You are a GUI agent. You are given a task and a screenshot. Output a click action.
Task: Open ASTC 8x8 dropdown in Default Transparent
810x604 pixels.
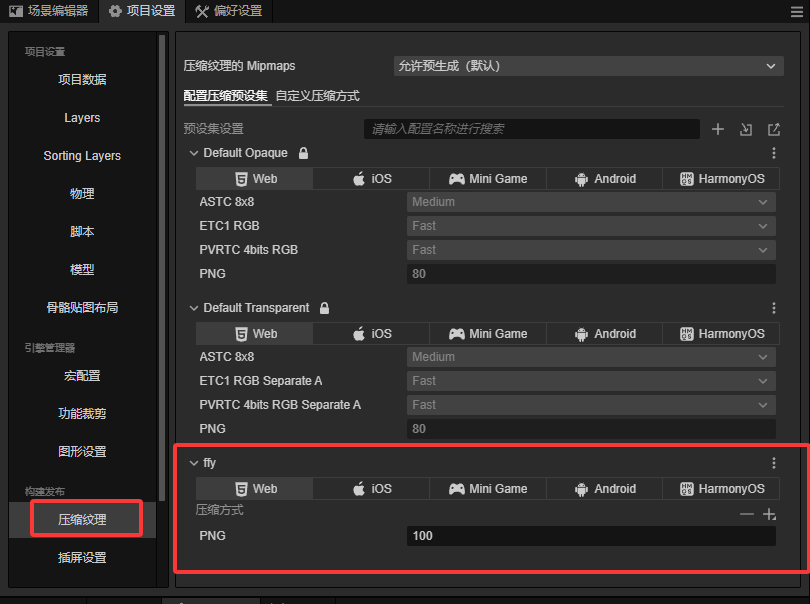(591, 357)
